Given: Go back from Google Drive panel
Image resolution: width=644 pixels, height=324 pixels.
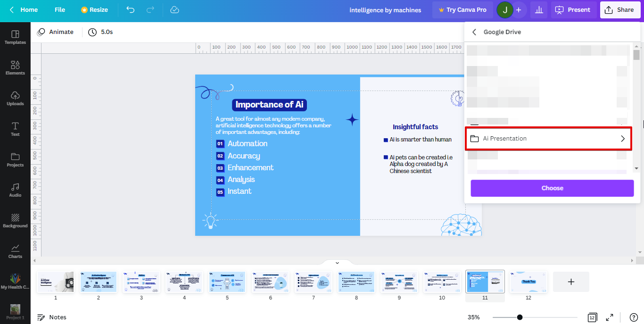Looking at the screenshot, I should (474, 32).
